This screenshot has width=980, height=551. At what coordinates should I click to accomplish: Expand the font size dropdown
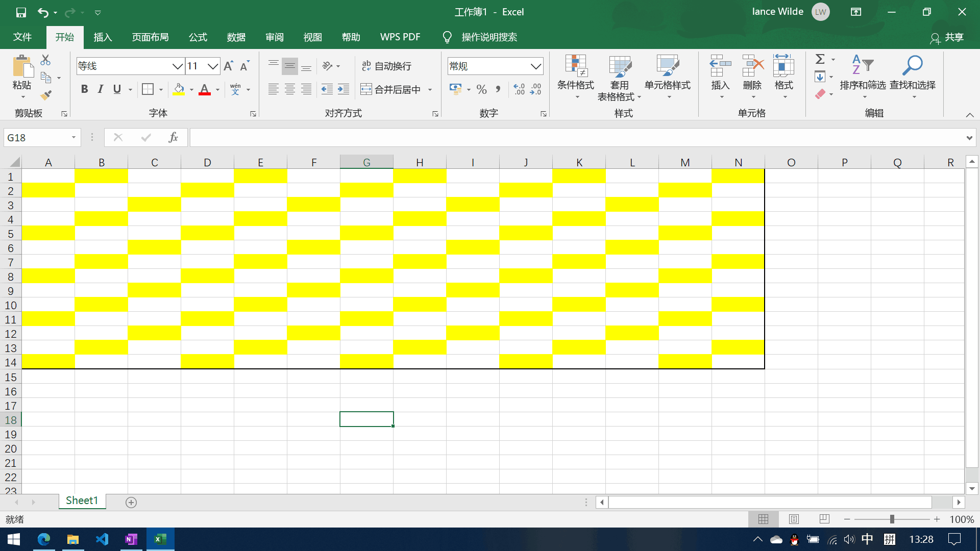click(x=213, y=66)
